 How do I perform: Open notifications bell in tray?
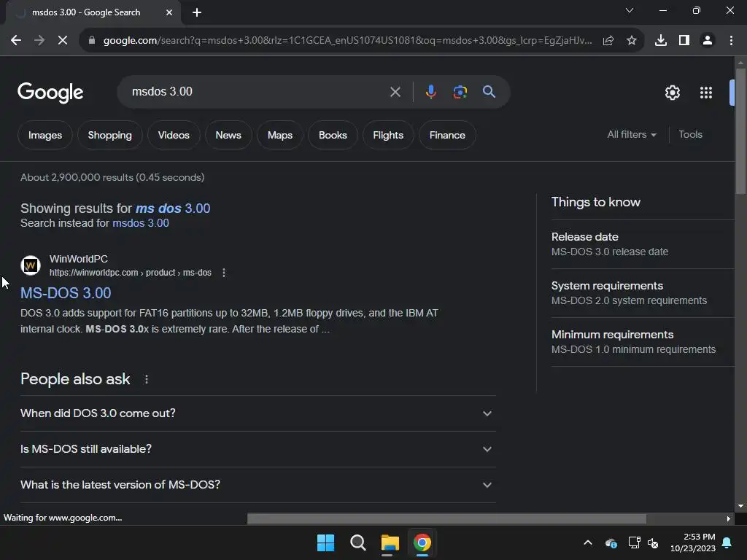[x=727, y=542]
